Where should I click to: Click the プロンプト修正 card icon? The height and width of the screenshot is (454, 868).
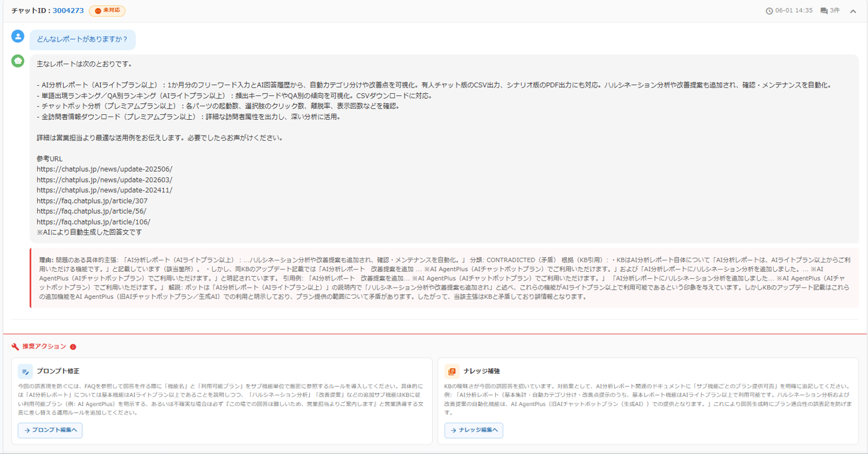(25, 371)
